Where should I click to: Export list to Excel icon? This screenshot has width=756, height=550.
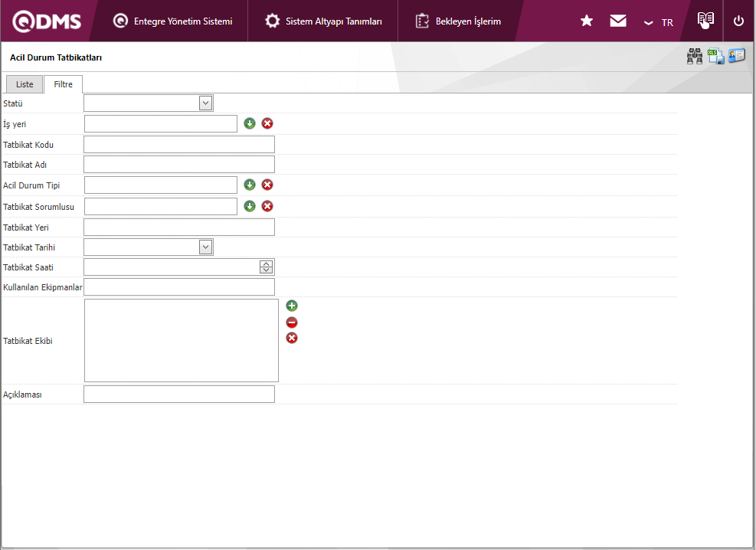tap(715, 57)
